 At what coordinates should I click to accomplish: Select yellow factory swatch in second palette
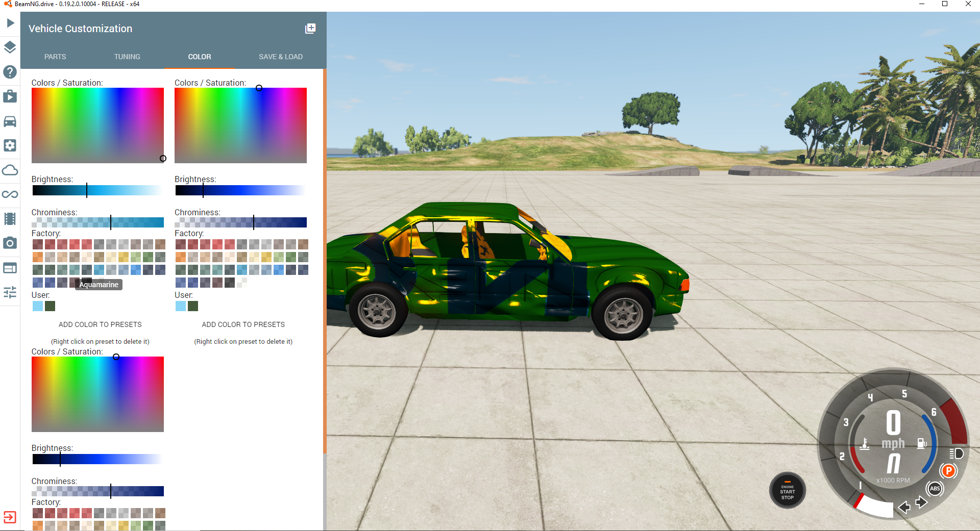[266, 257]
